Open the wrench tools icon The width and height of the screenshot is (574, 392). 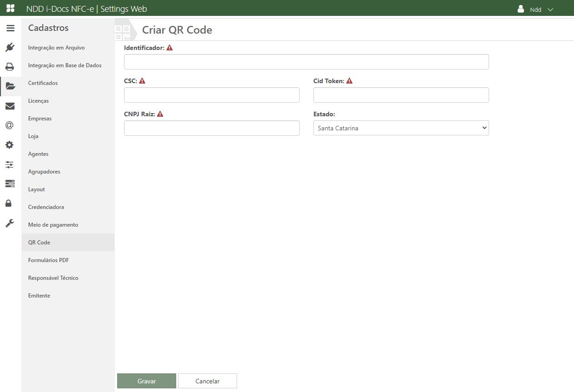pos(10,223)
